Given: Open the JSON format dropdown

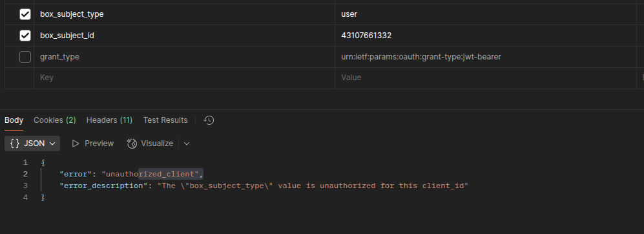Looking at the screenshot, I should (32, 144).
